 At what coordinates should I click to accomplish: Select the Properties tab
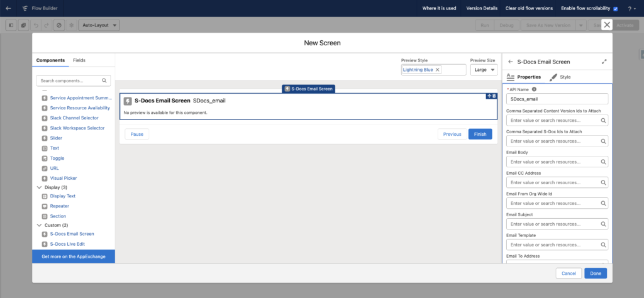(x=524, y=77)
